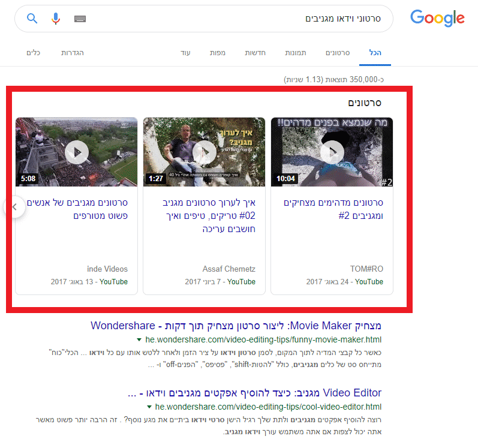Play the 10:04 video thumbnail

click(332, 152)
